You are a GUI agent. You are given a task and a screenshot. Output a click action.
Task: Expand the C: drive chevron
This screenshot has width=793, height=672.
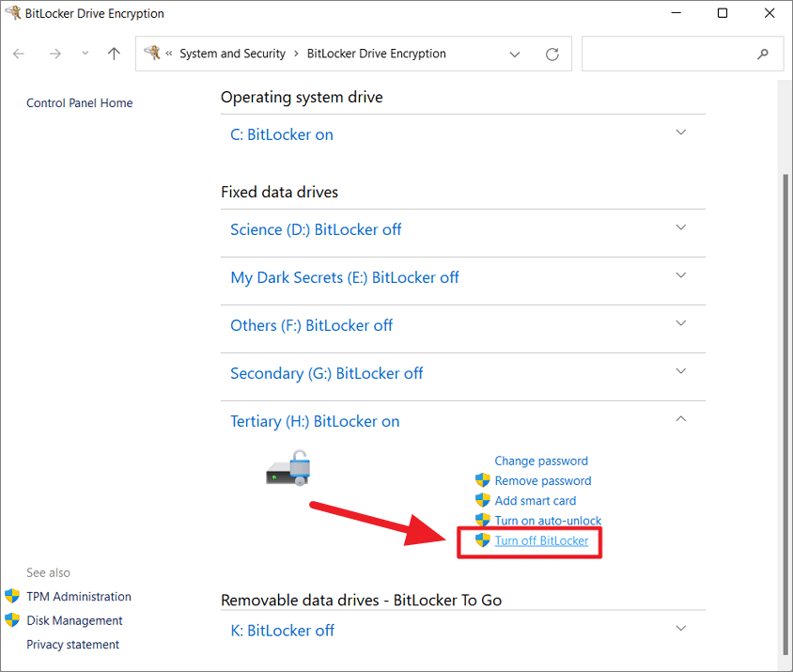tap(681, 133)
